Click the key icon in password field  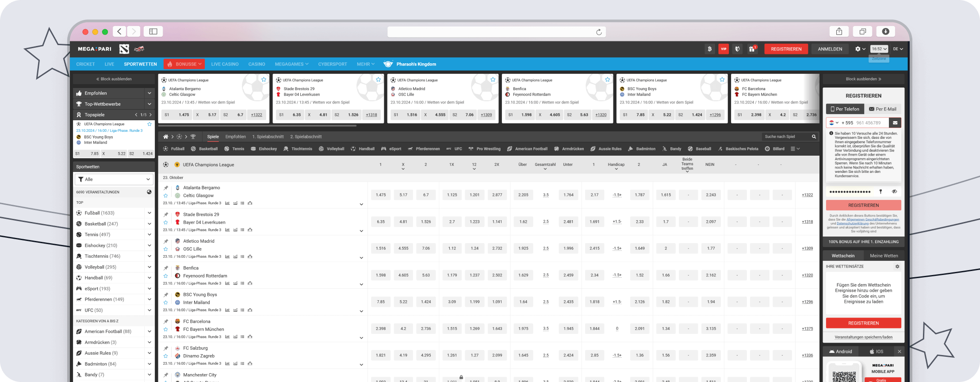pyautogui.click(x=880, y=191)
